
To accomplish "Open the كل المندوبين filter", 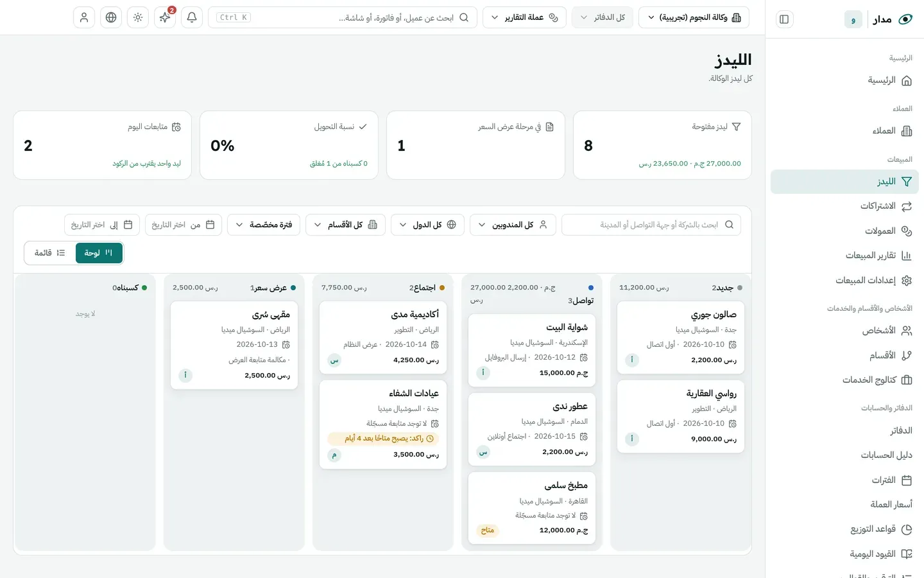I will (513, 225).
